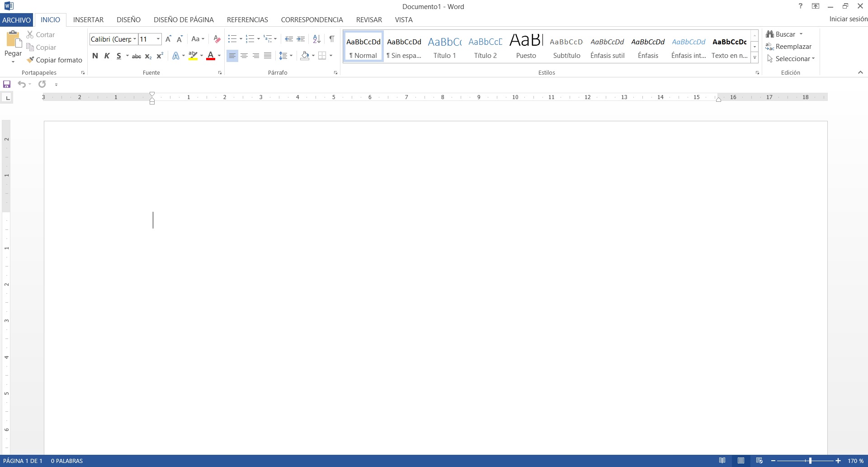Click the Copiar button
Screen dimensions: 868x467
coord(41,47)
